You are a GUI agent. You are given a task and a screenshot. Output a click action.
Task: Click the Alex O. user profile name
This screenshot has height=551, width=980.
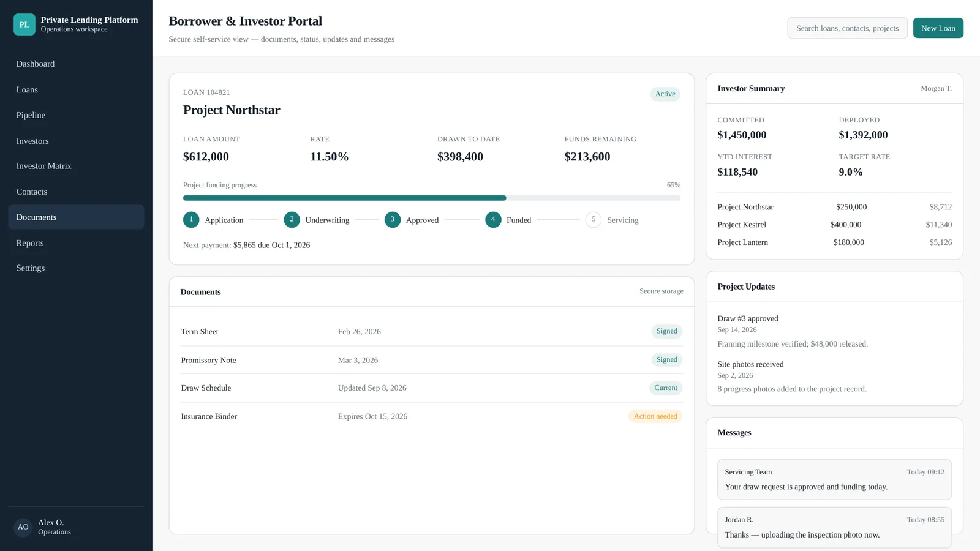(x=51, y=522)
